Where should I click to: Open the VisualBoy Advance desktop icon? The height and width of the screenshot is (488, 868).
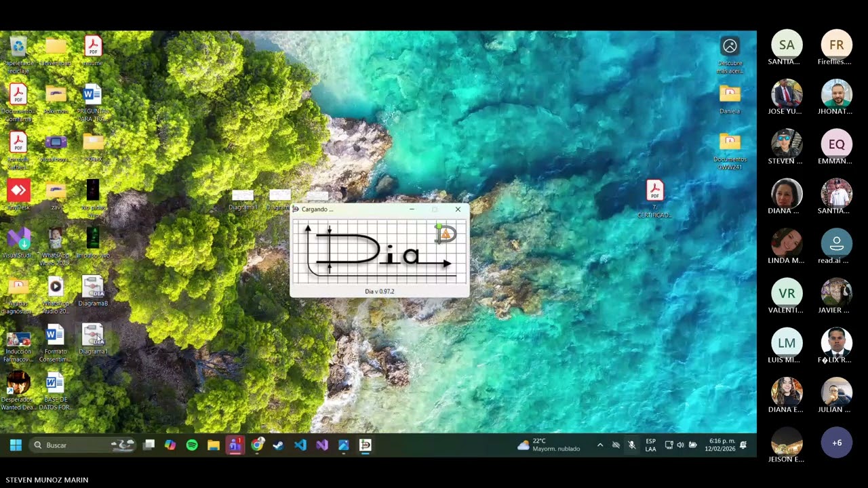pyautogui.click(x=56, y=148)
